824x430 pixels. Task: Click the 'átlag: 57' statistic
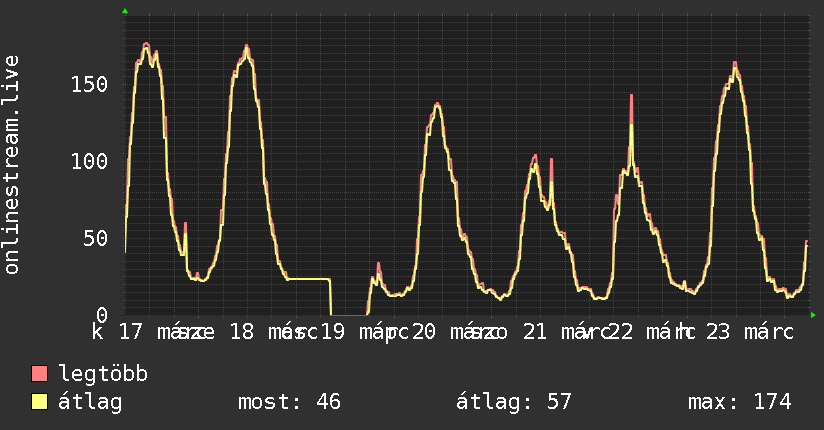tap(513, 402)
